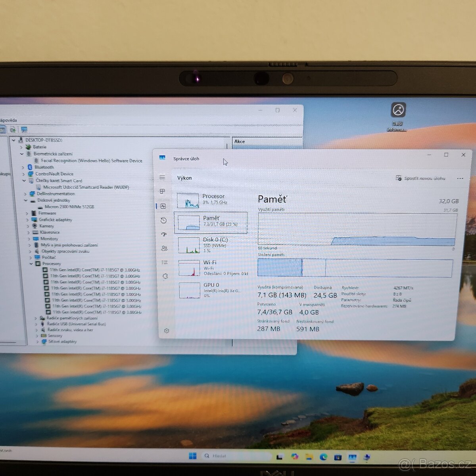Viewport: 476px width, 476px height.
Task: Open the three-dot menu in Správce úloh
Action: tap(459, 178)
